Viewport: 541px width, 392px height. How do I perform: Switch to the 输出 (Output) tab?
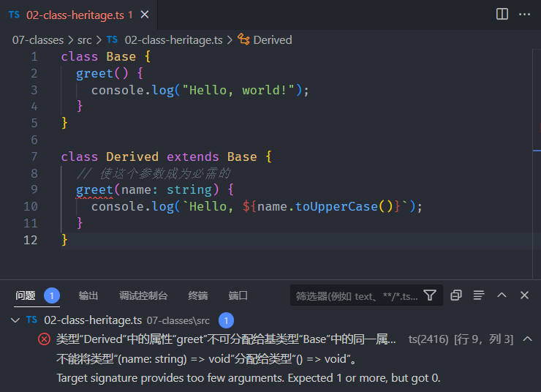88,295
